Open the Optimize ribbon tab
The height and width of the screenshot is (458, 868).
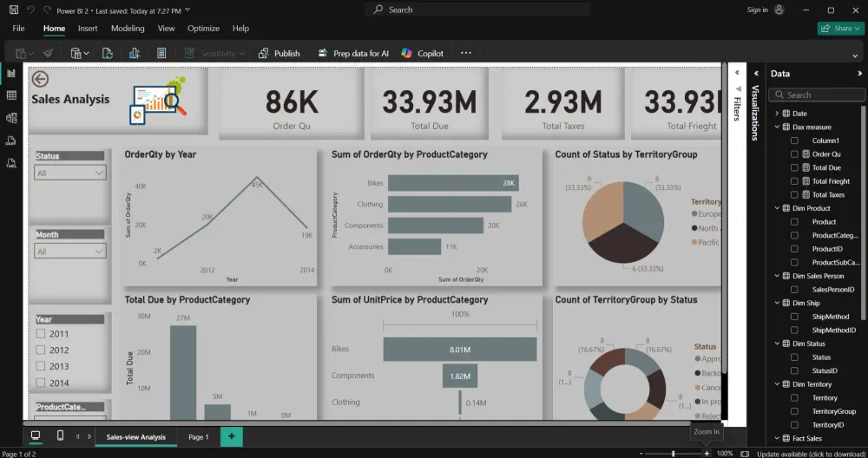click(x=203, y=29)
